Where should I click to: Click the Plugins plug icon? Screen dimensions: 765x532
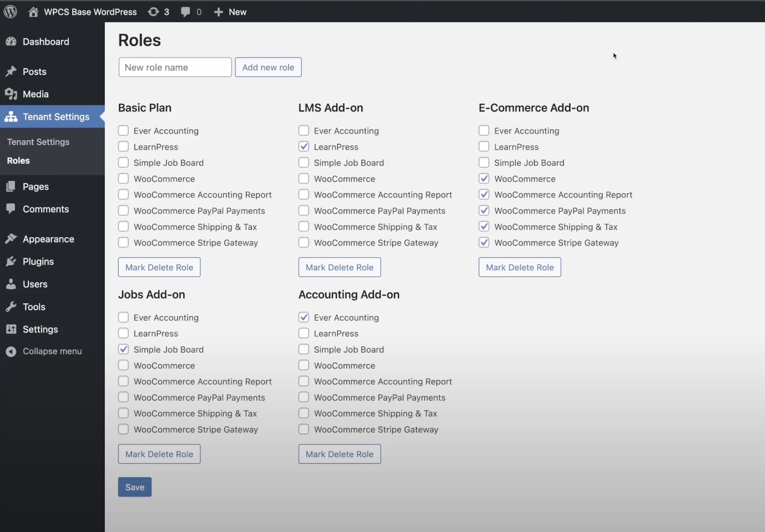tap(11, 261)
